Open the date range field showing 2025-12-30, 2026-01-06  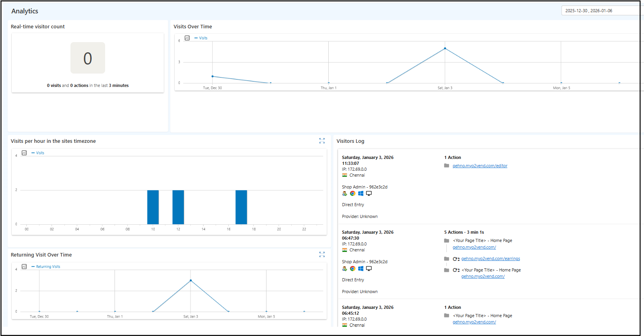602,11
